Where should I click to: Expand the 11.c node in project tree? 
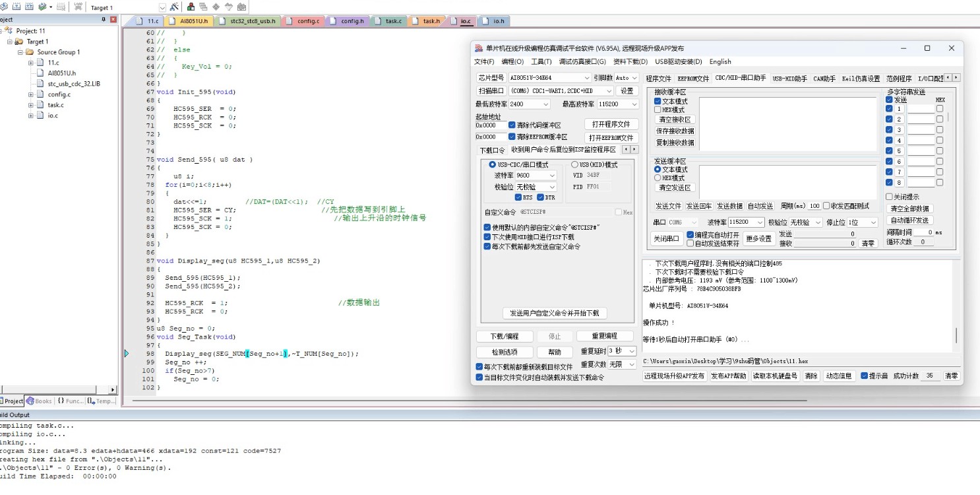(x=31, y=63)
